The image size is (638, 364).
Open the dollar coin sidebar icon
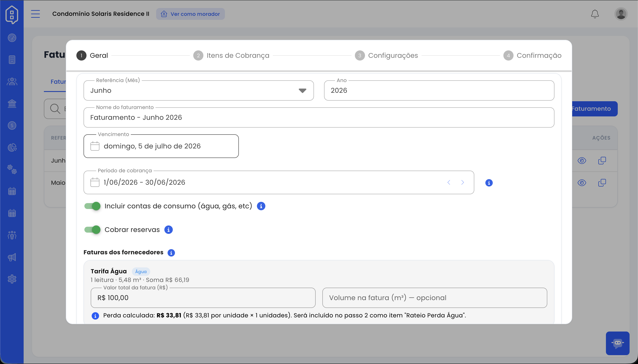tap(12, 125)
